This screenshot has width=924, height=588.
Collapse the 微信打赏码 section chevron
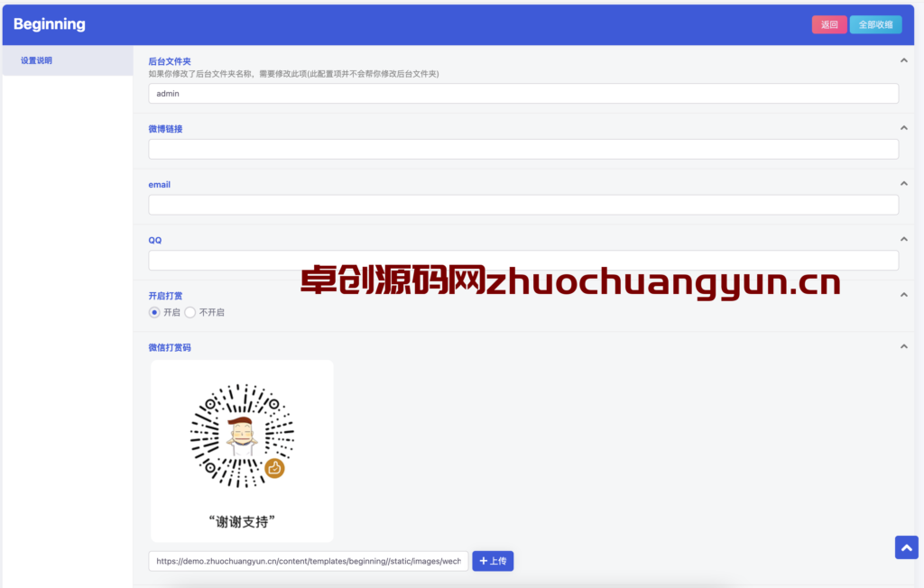pyautogui.click(x=903, y=346)
